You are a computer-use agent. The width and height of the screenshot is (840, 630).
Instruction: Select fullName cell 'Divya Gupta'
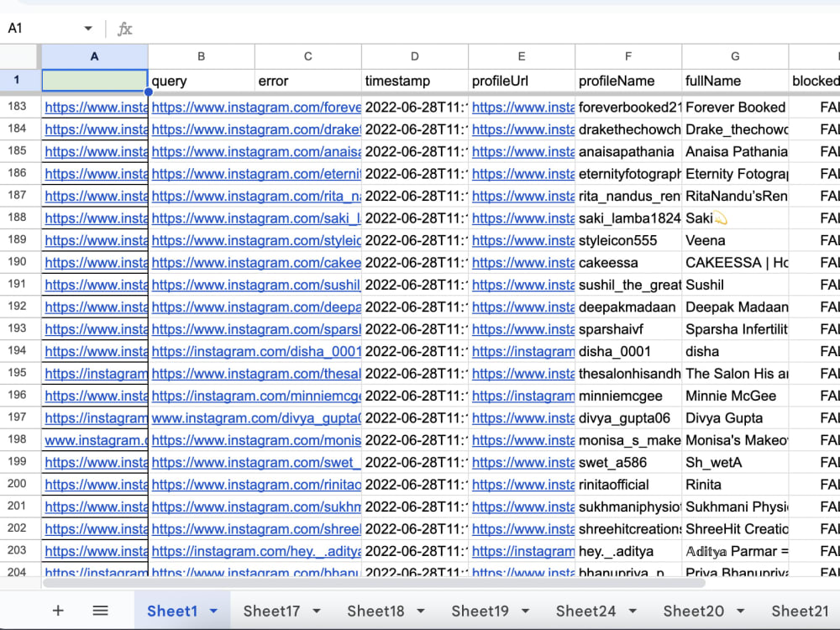(735, 417)
